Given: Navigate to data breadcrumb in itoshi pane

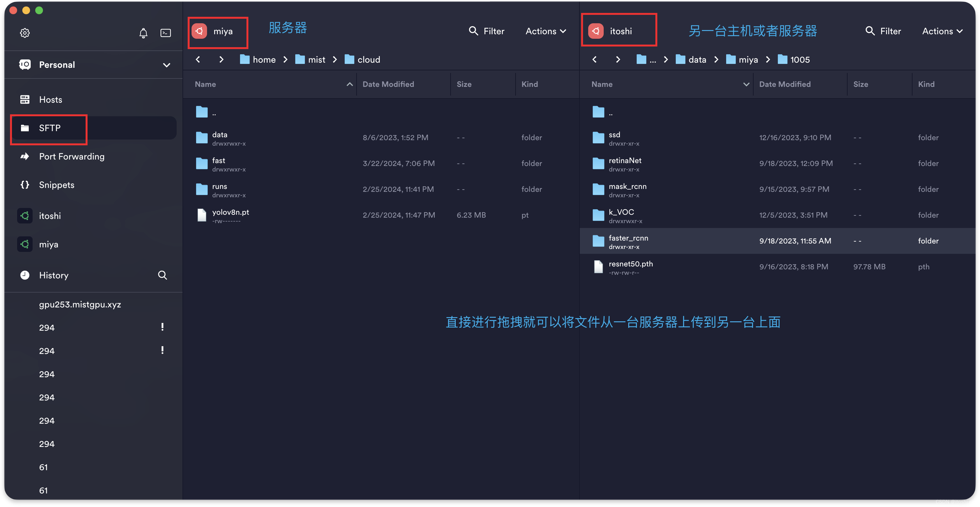Looking at the screenshot, I should (x=691, y=60).
